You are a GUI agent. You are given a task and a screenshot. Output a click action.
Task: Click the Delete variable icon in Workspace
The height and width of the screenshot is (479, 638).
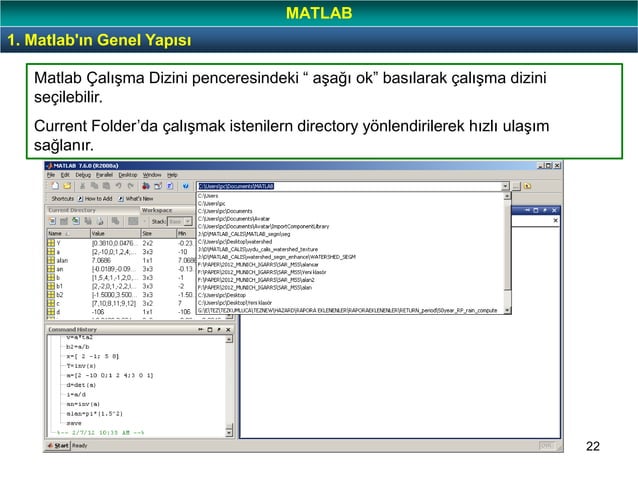pos(115,221)
